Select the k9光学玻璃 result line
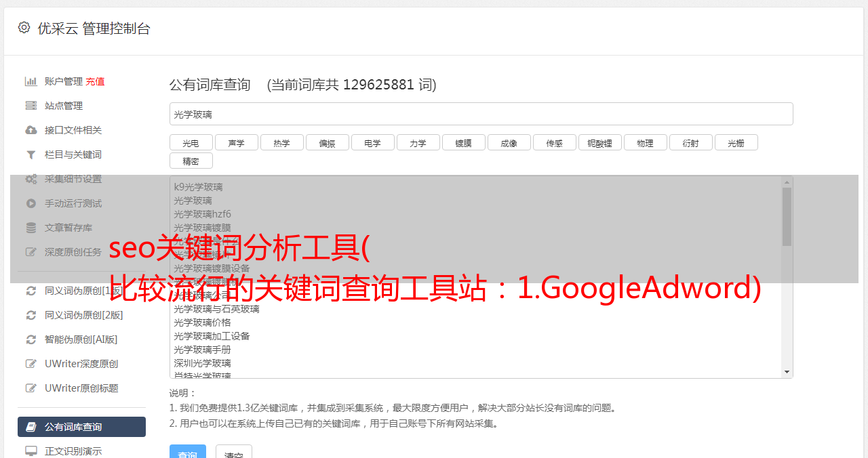This screenshot has height=458, width=868. pyautogui.click(x=198, y=187)
